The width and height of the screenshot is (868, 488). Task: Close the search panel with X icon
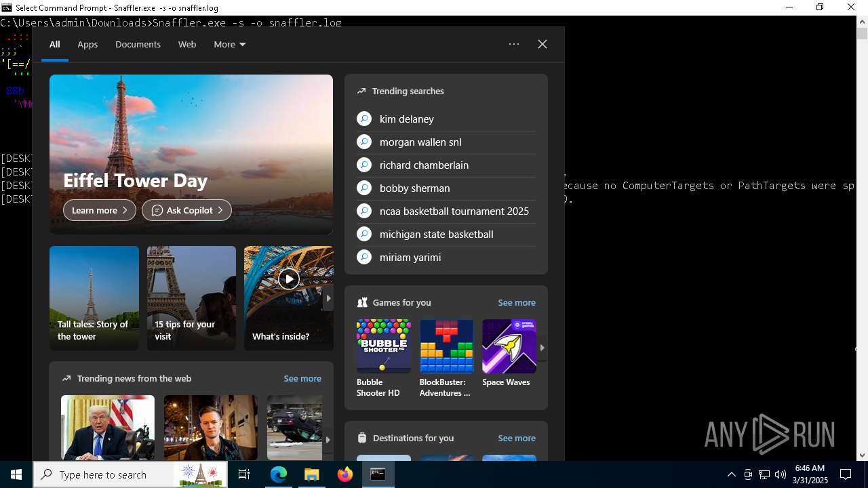coord(542,44)
